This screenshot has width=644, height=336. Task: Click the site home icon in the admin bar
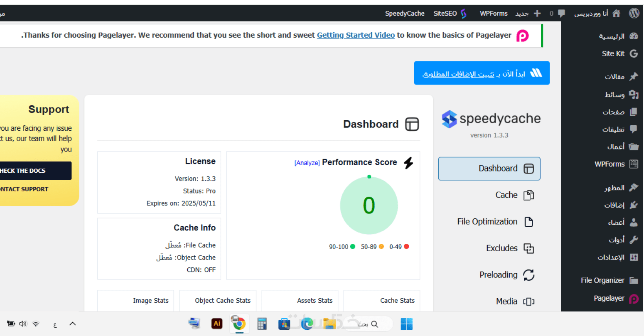click(x=616, y=13)
